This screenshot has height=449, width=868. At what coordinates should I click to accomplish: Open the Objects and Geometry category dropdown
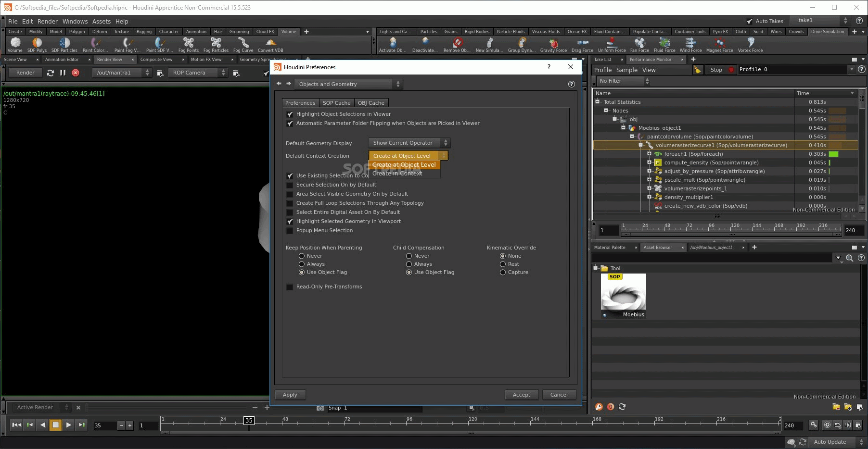click(x=349, y=84)
